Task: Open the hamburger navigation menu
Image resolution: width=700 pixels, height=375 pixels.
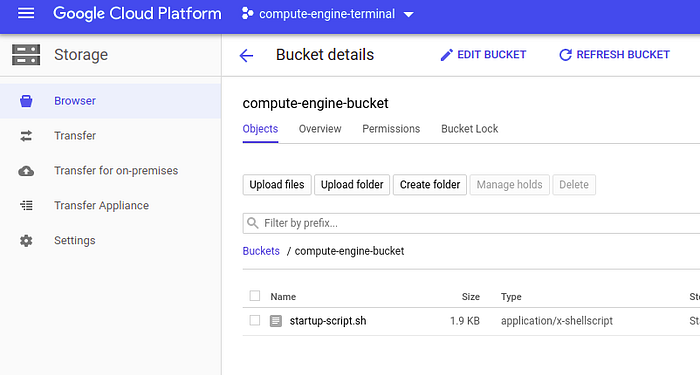Action: click(26, 13)
